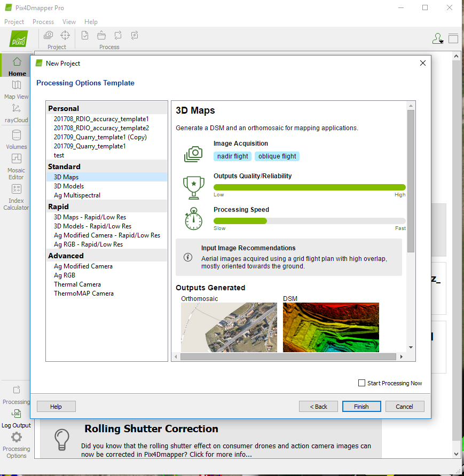This screenshot has height=476, width=464.
Task: Open the Index Calculator
Action: 16,193
